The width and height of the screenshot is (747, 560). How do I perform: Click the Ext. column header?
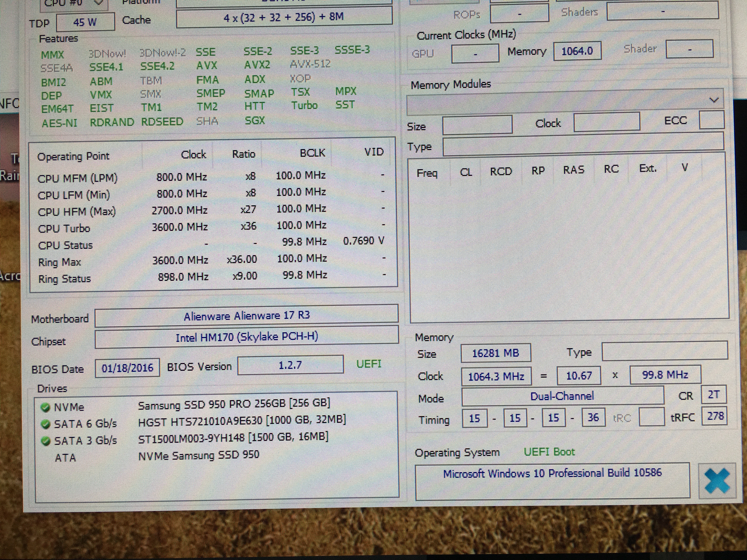coord(648,168)
